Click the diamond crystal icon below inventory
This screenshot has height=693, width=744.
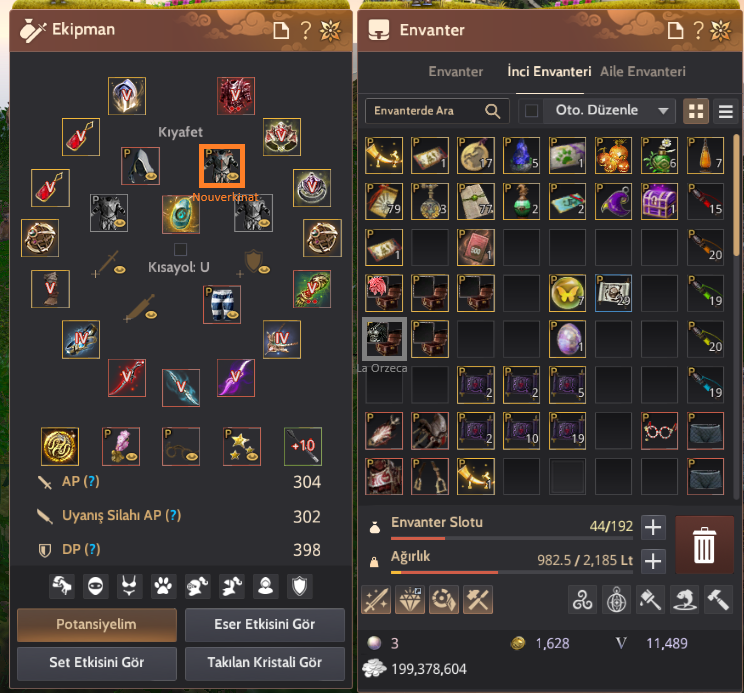click(x=409, y=600)
